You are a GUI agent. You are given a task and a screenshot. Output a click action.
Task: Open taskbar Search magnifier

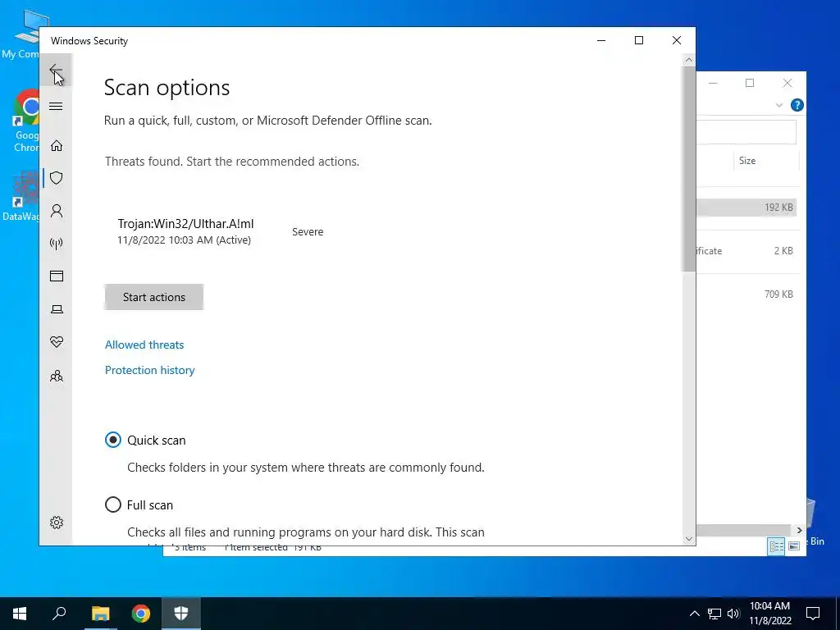coord(59,614)
